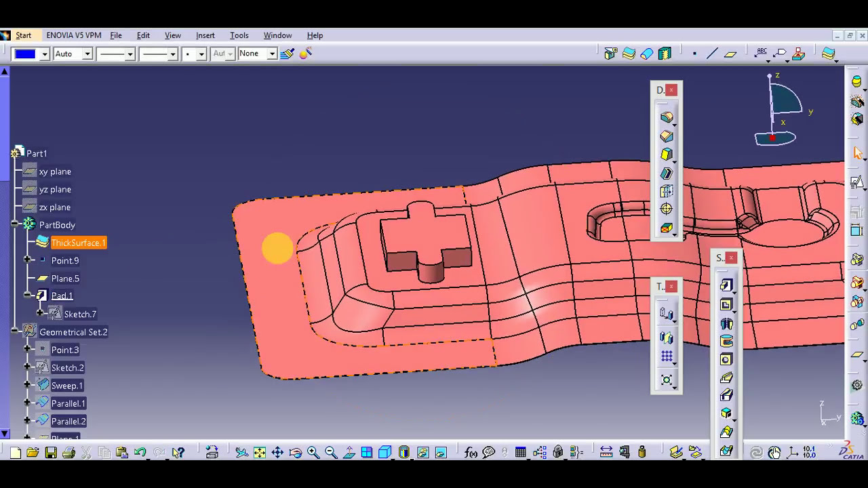This screenshot has width=868, height=488.
Task: Open the Start menu
Action: pos(24,35)
